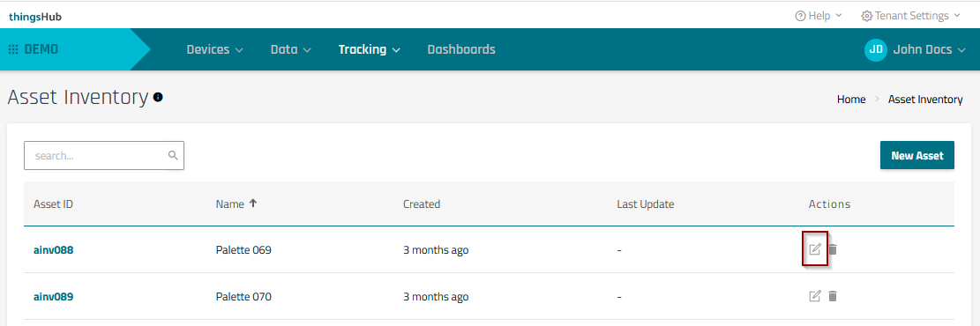Click the info icon beside Asset Inventory

point(158,98)
